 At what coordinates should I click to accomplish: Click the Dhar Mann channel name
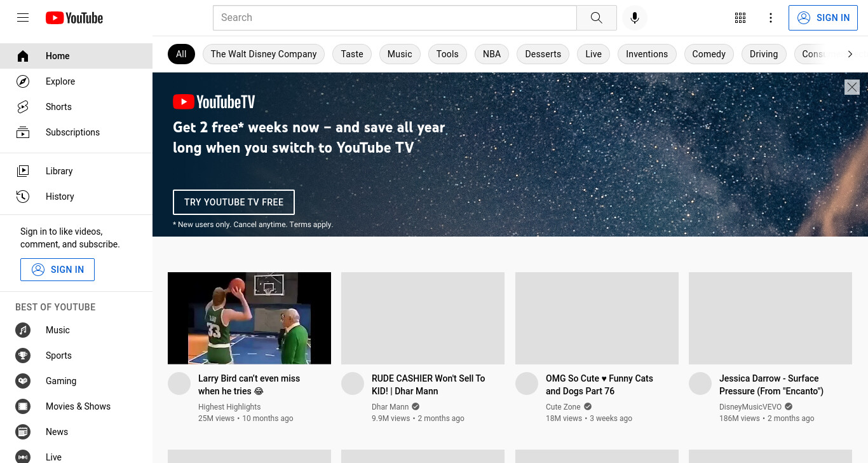click(x=390, y=407)
